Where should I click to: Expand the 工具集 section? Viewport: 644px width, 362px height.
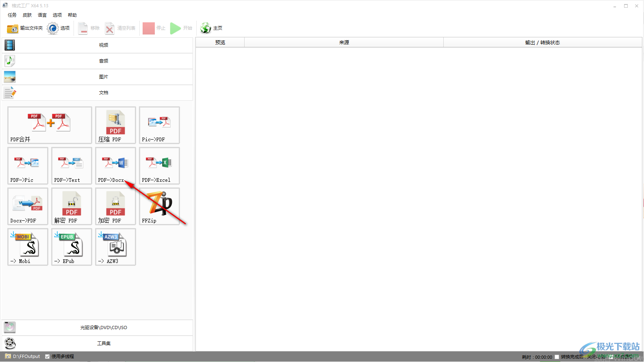point(98,343)
